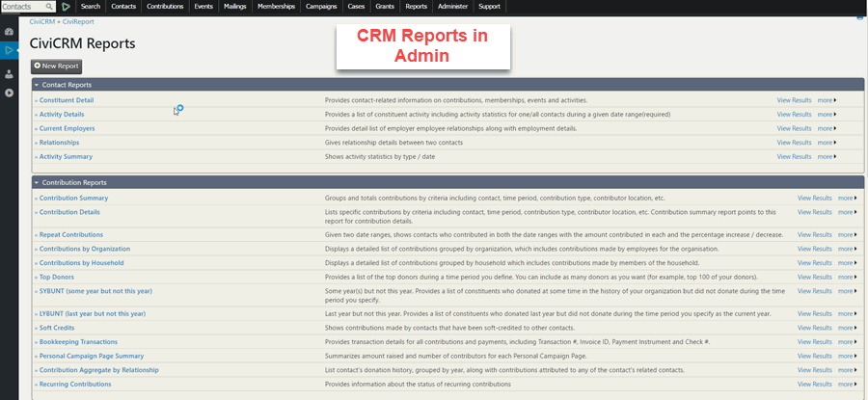Expand 'more' for Relationships

pos(827,143)
